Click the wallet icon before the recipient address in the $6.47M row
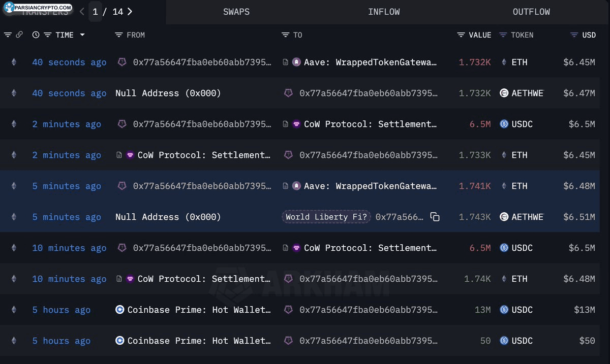 288,93
